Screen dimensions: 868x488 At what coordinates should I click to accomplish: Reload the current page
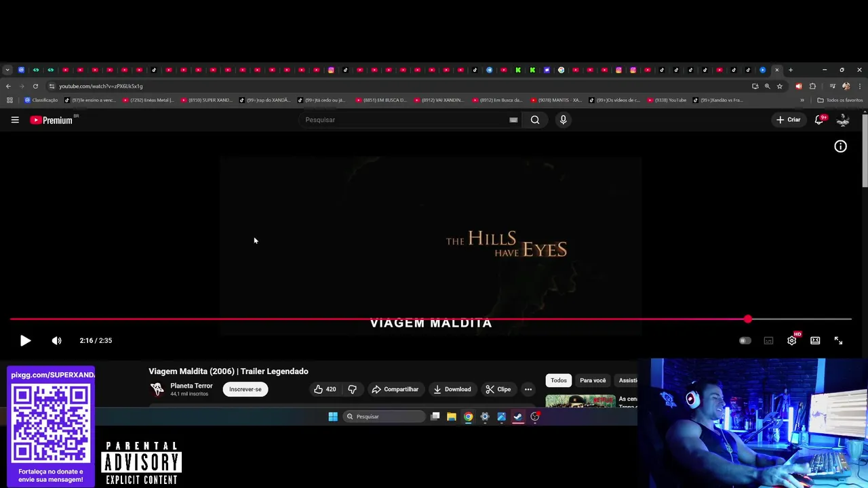click(x=35, y=86)
